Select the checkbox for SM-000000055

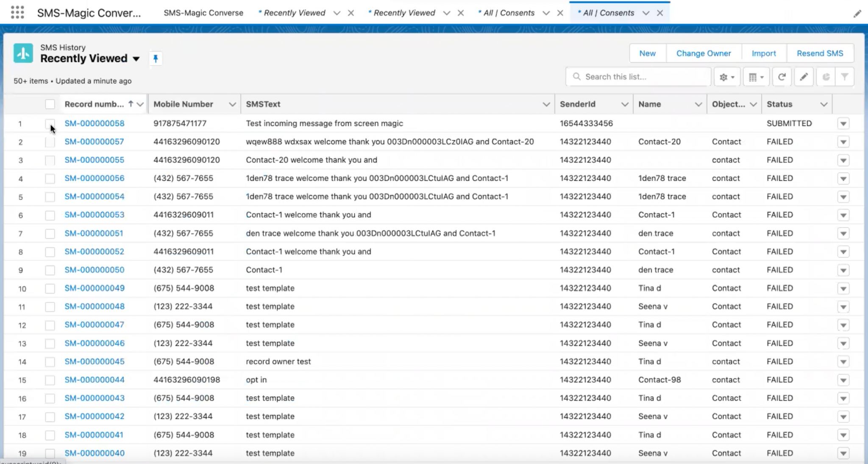click(x=50, y=160)
